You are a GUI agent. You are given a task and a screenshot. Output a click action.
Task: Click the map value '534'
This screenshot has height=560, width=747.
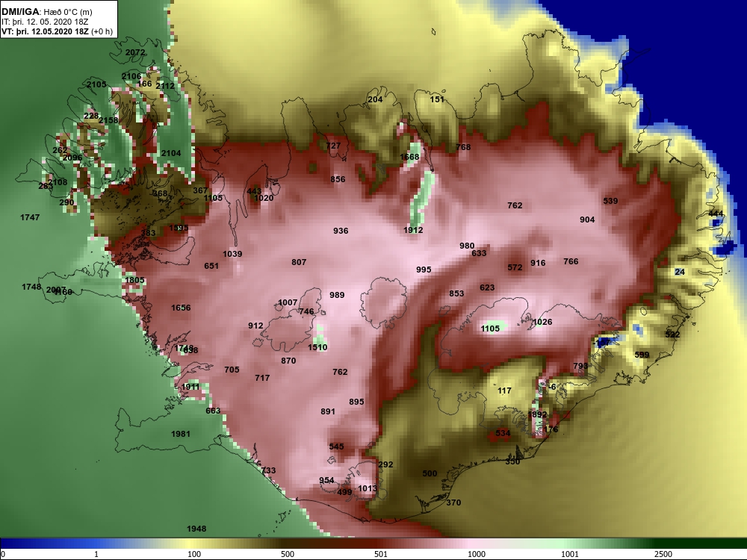(x=503, y=433)
